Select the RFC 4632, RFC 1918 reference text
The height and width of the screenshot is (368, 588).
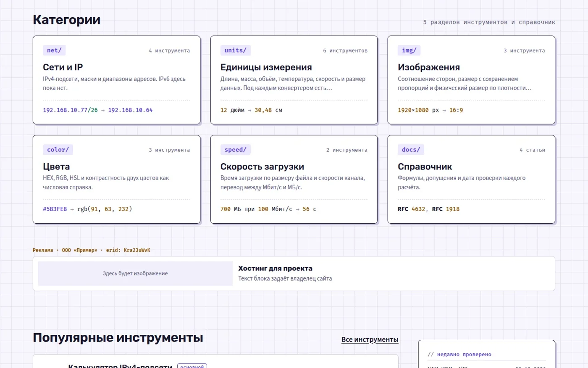428,209
